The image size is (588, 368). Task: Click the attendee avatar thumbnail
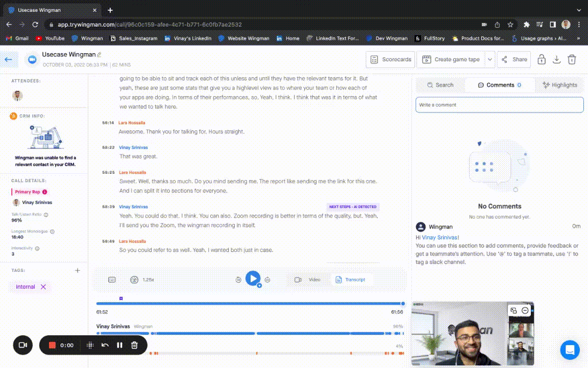click(x=17, y=96)
